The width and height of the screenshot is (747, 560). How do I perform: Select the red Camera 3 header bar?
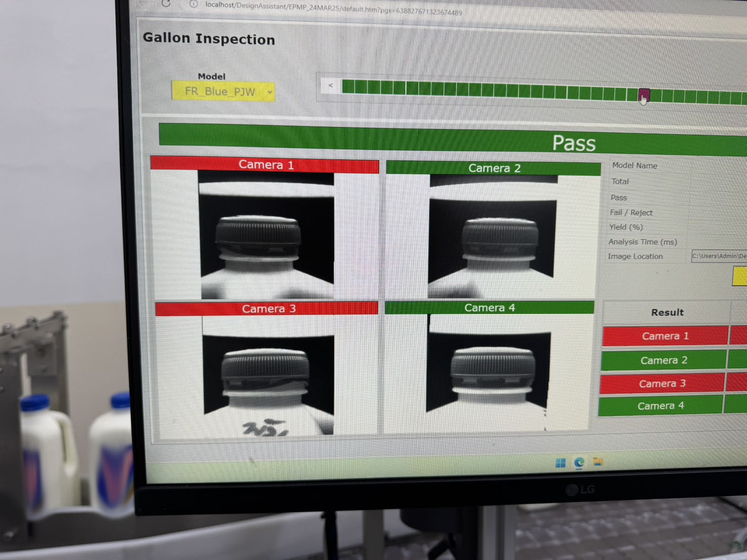pos(267,308)
